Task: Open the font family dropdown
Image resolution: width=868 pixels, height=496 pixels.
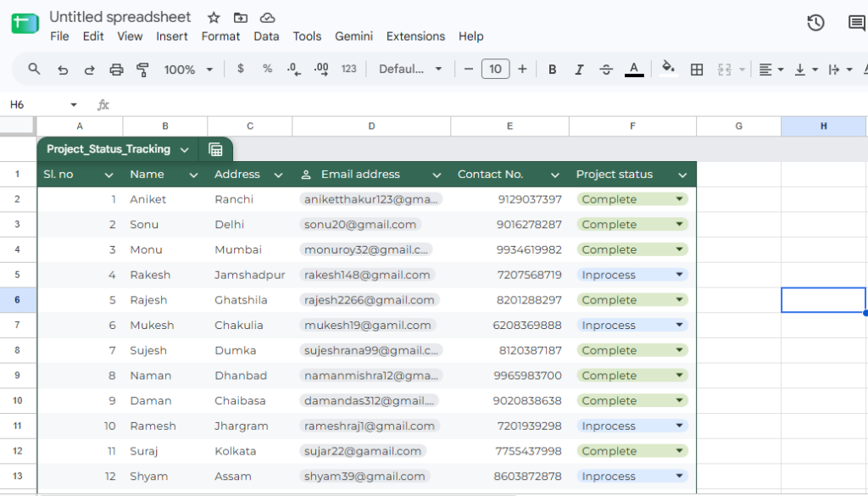Action: pos(410,70)
